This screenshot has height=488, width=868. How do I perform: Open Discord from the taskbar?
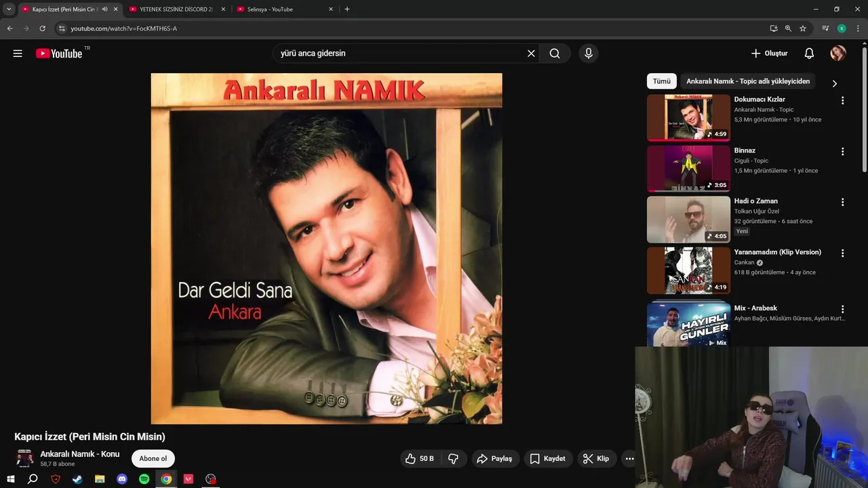(x=122, y=479)
